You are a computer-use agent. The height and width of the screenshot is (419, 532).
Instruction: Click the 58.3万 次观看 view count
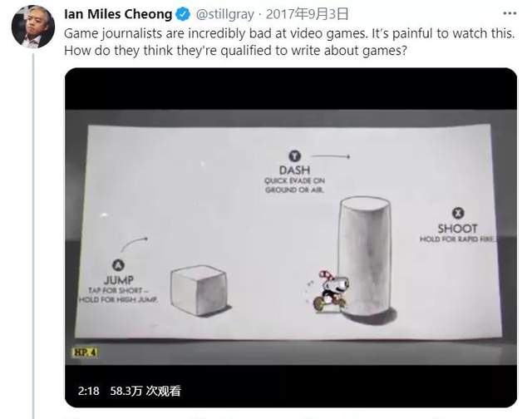click(x=145, y=392)
